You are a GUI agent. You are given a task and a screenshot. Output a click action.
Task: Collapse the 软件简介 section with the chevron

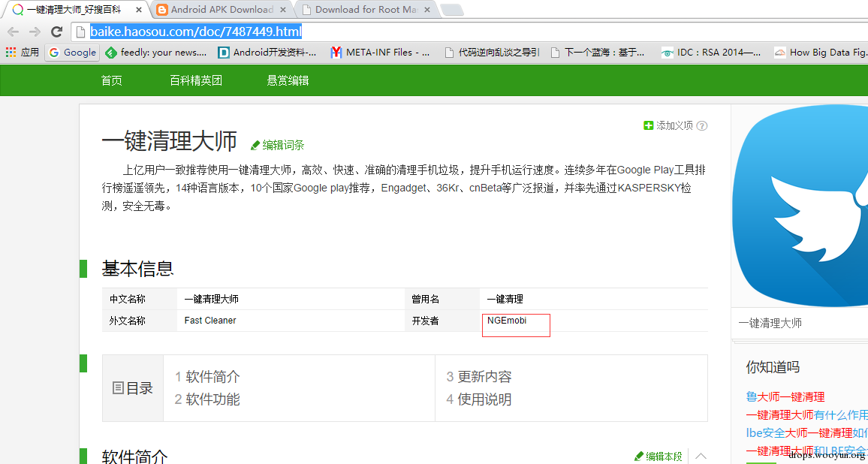701,456
